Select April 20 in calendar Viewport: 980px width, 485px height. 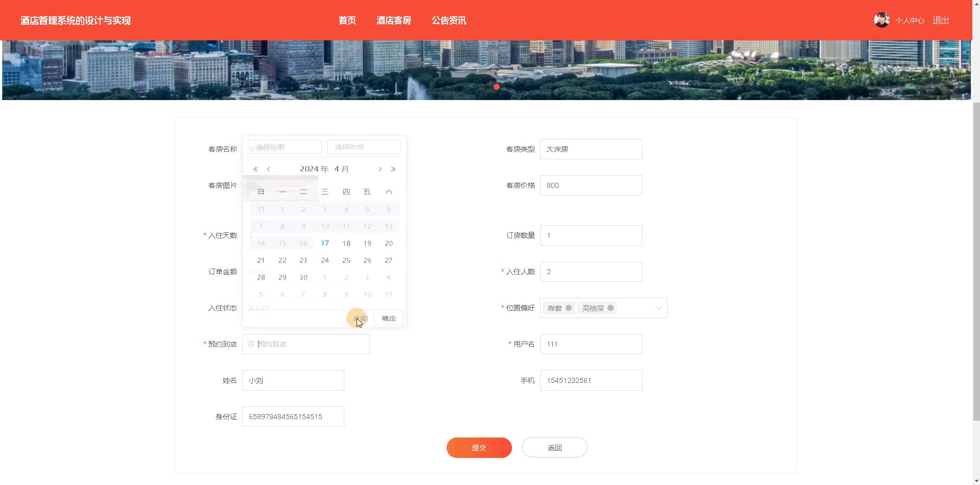(389, 244)
